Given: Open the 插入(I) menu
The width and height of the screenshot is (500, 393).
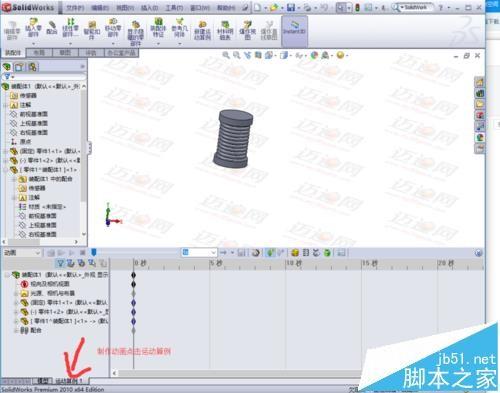Looking at the screenshot, I should (149, 7).
